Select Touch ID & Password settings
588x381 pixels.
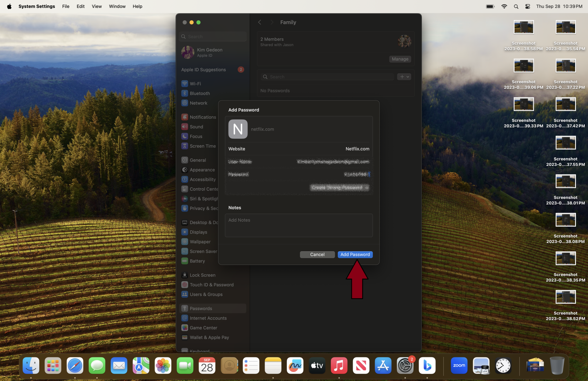pos(211,284)
